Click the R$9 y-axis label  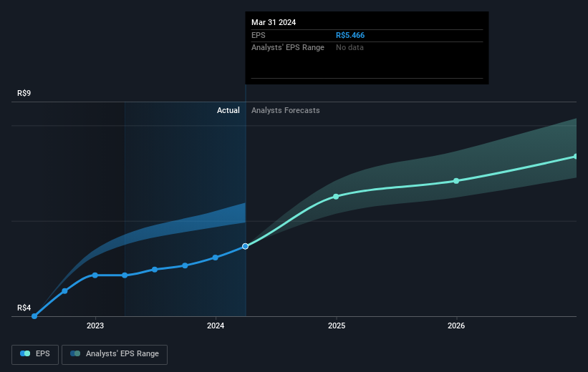tap(24, 93)
